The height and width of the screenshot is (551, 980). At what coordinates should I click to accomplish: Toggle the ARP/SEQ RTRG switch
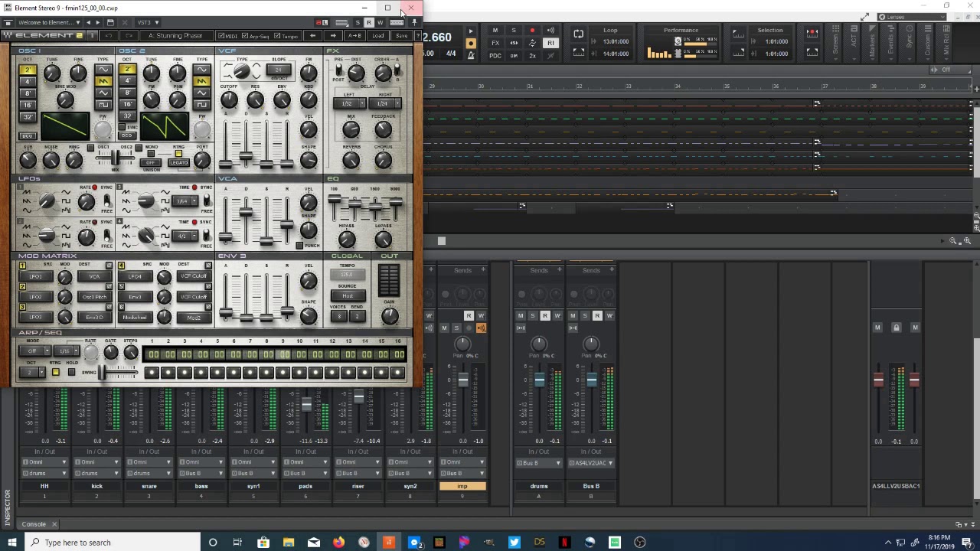coord(55,372)
